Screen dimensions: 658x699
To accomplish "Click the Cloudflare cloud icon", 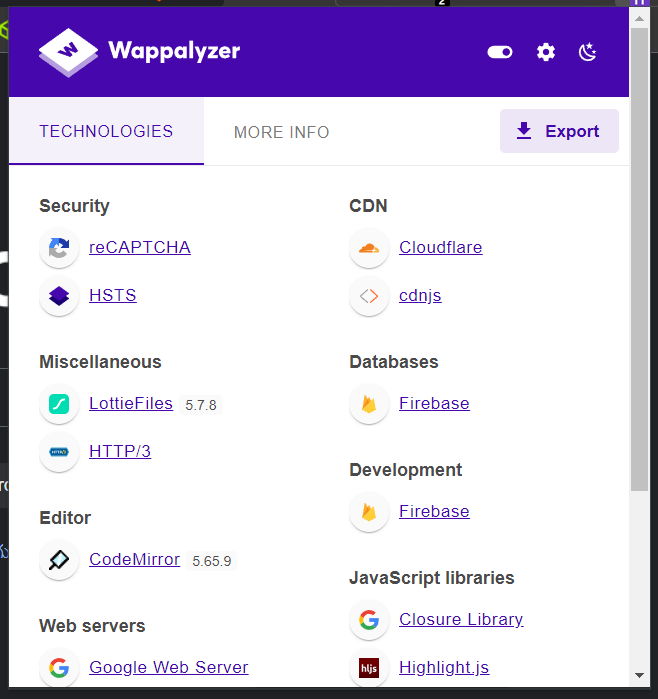I will tap(369, 248).
